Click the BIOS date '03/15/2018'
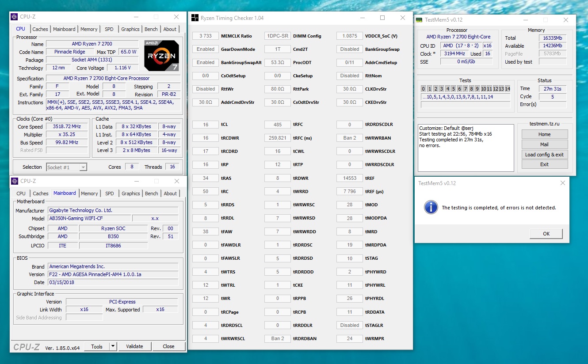This screenshot has height=364, width=588. click(113, 282)
